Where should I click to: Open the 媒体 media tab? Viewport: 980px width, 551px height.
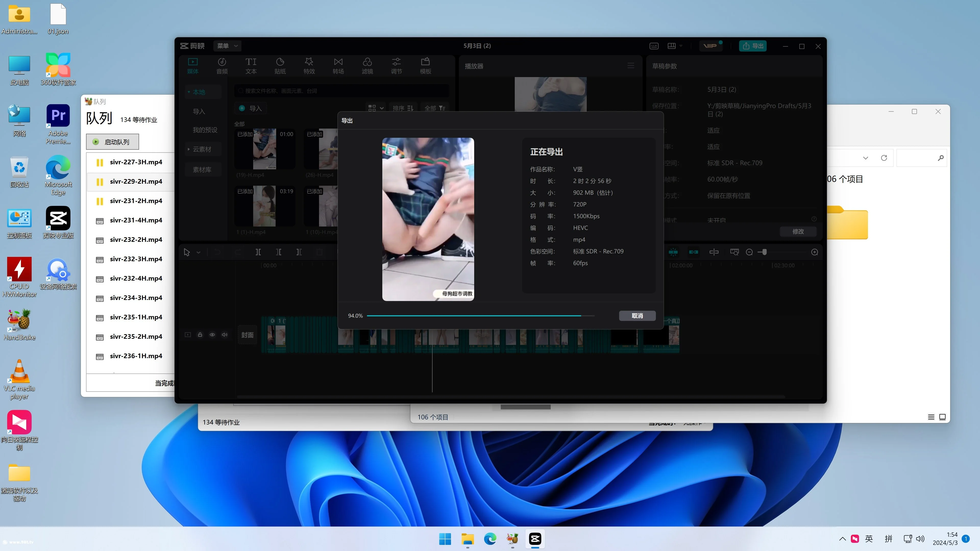pos(193,65)
